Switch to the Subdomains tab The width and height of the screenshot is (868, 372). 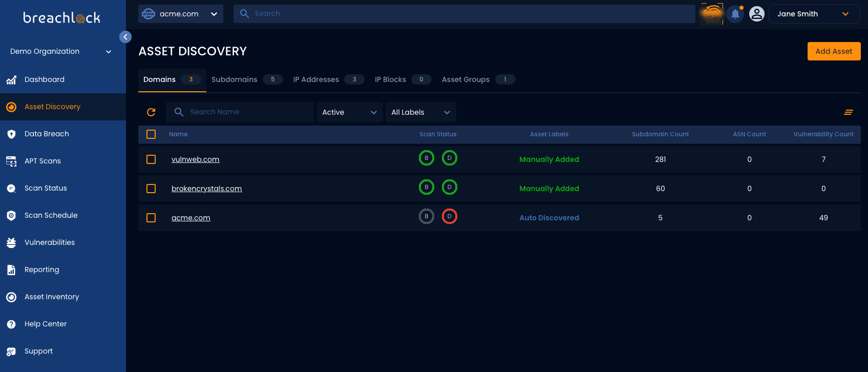(247, 79)
